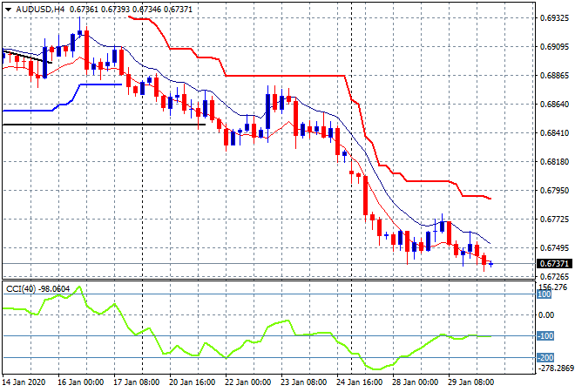Click the 0.67495 price axis label

pos(554,248)
